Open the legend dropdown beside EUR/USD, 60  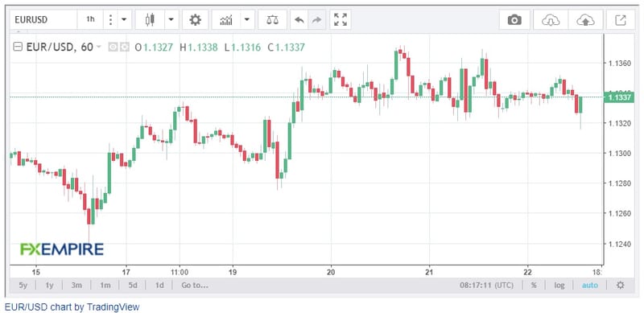pos(98,47)
